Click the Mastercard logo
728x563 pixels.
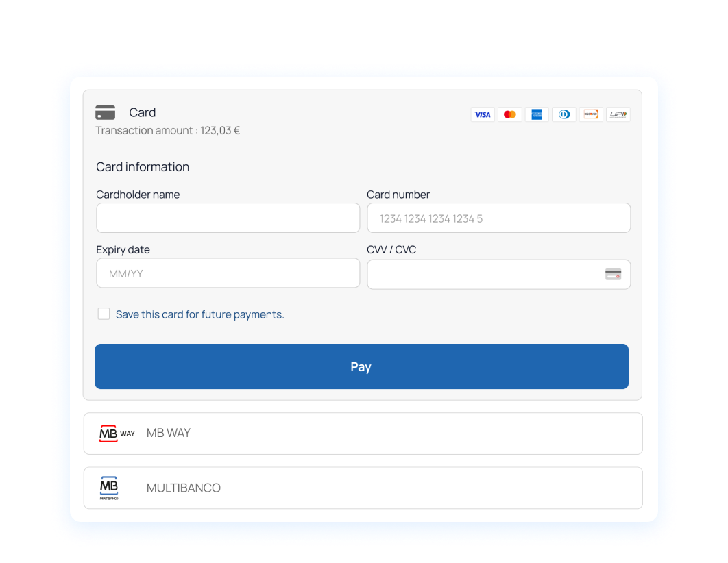(x=510, y=114)
